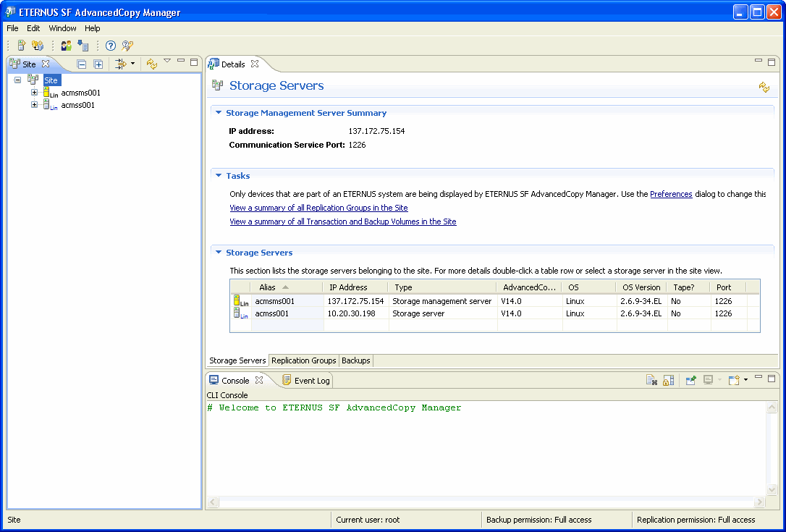786x532 pixels.
Task: Collapse the Site root tree node
Action: coord(17,80)
